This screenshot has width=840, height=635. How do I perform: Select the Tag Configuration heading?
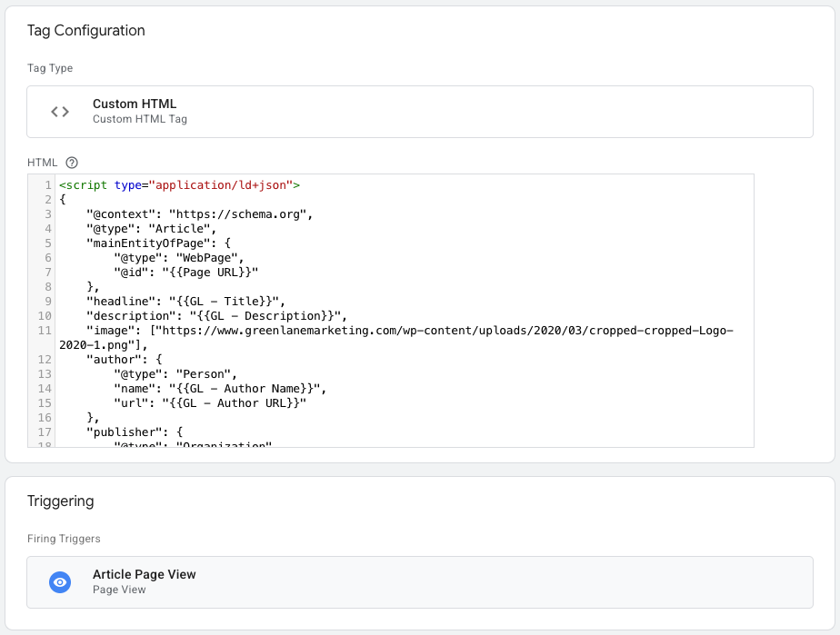coord(86,31)
